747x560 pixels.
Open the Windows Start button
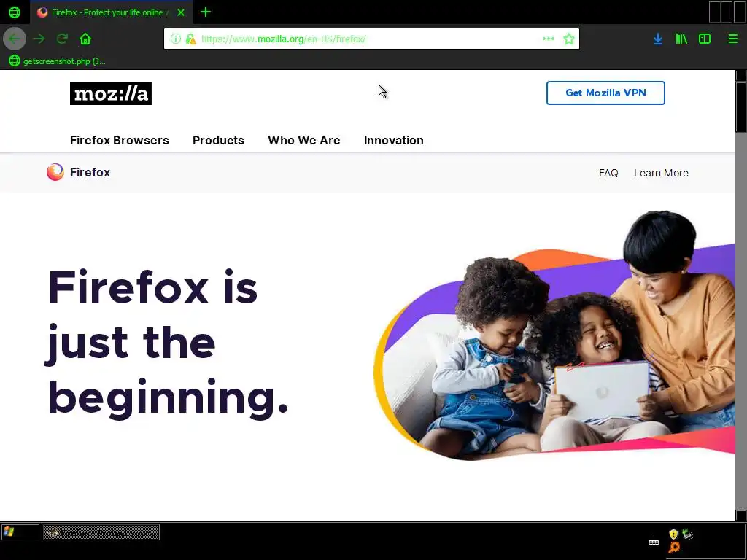[x=20, y=532]
